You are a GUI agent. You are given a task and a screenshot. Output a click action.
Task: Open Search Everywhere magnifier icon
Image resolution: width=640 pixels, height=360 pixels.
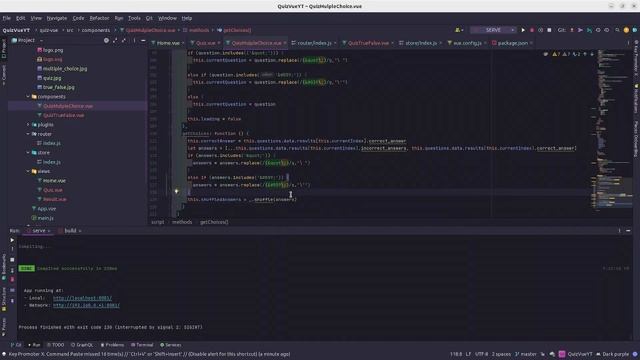[x=617, y=30]
